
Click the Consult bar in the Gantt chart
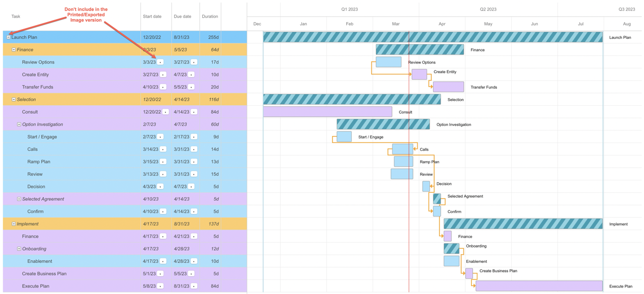[327, 112]
